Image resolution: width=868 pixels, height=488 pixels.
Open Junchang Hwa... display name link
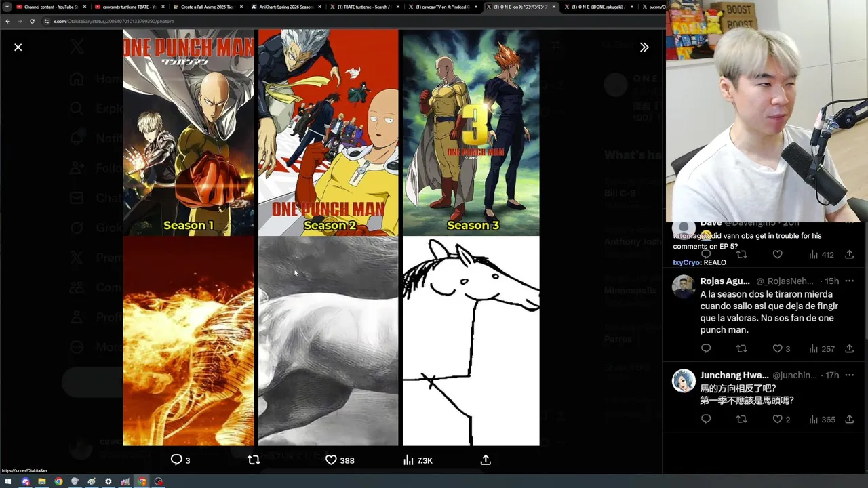tap(734, 375)
